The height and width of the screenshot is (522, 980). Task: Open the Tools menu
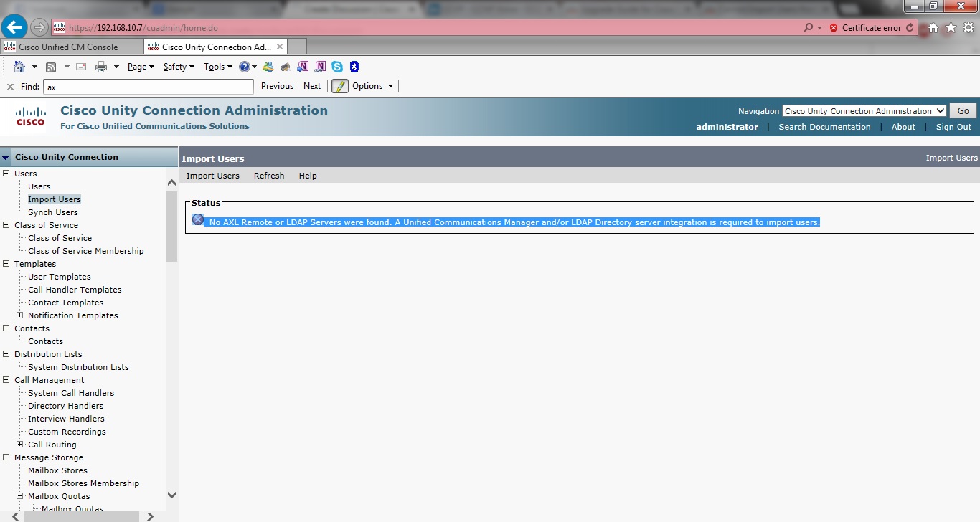coord(218,67)
